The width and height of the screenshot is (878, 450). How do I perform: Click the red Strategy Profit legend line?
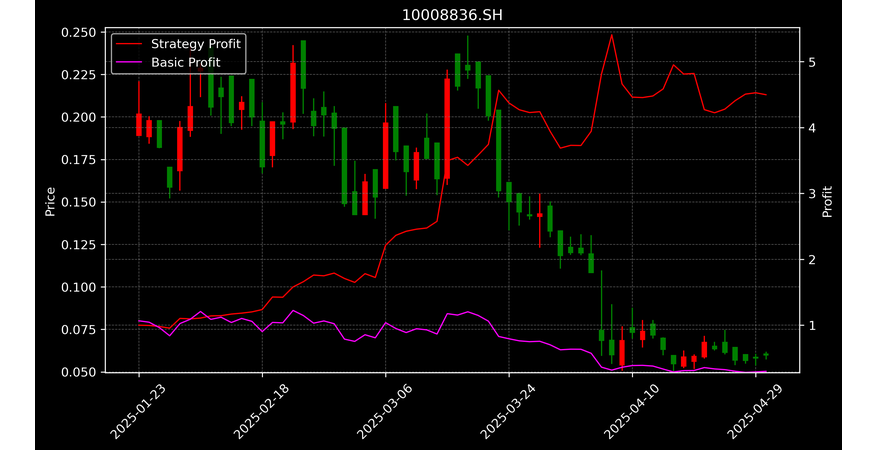[129, 44]
